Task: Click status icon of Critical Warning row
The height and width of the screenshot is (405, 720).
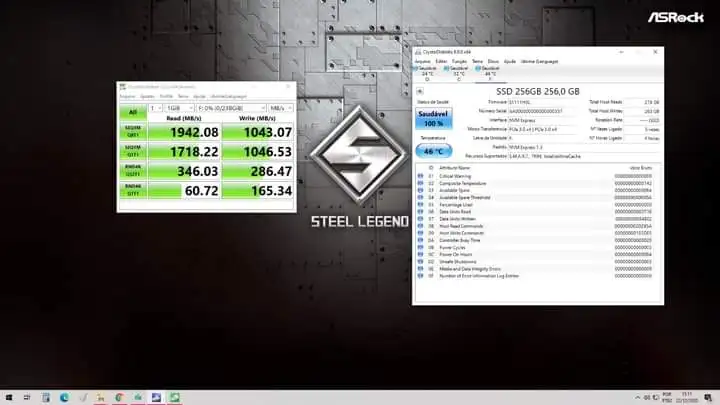Action: pyautogui.click(x=420, y=176)
